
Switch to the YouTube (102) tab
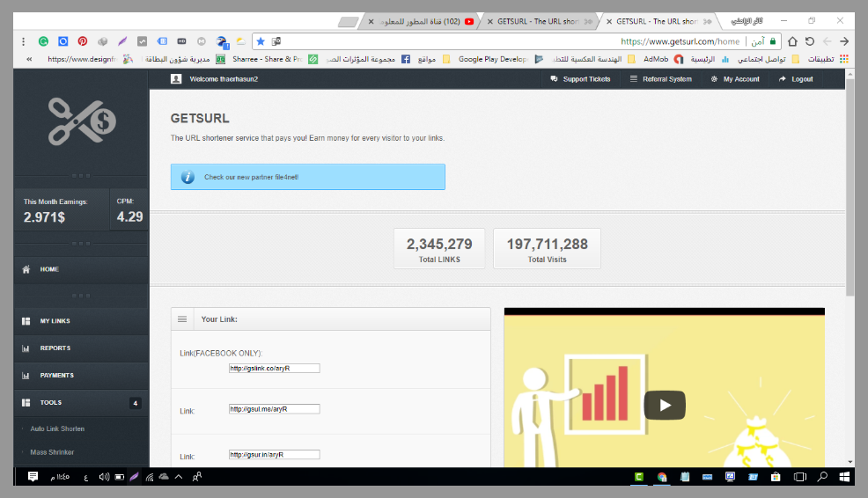(x=422, y=22)
